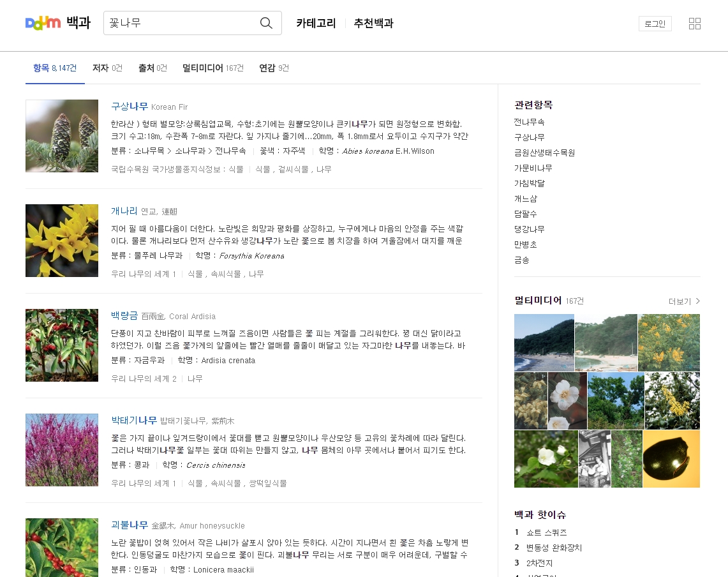Open the black and white photo

(x=595, y=459)
